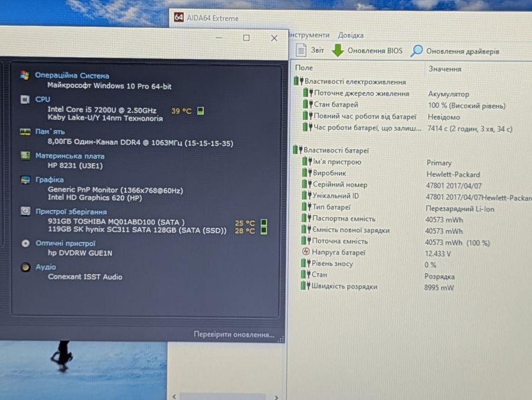The width and height of the screenshot is (532, 400).
Task: Click the Пристрої зберігання heading link
Action: point(72,212)
